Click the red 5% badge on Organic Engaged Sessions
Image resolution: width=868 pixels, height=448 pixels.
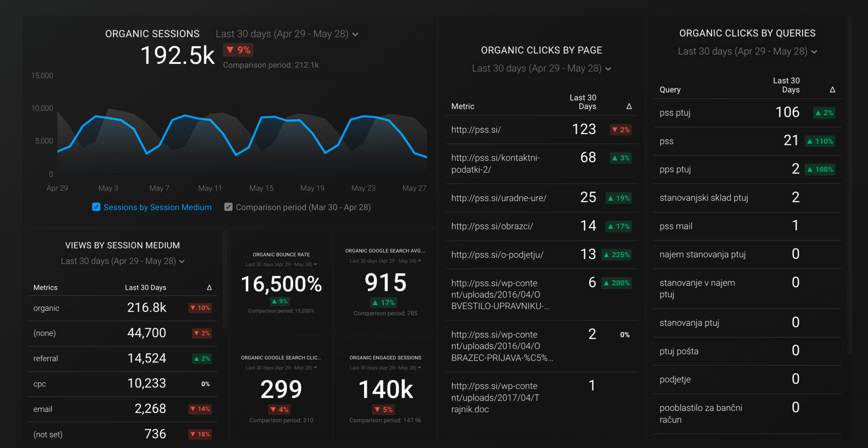point(384,409)
